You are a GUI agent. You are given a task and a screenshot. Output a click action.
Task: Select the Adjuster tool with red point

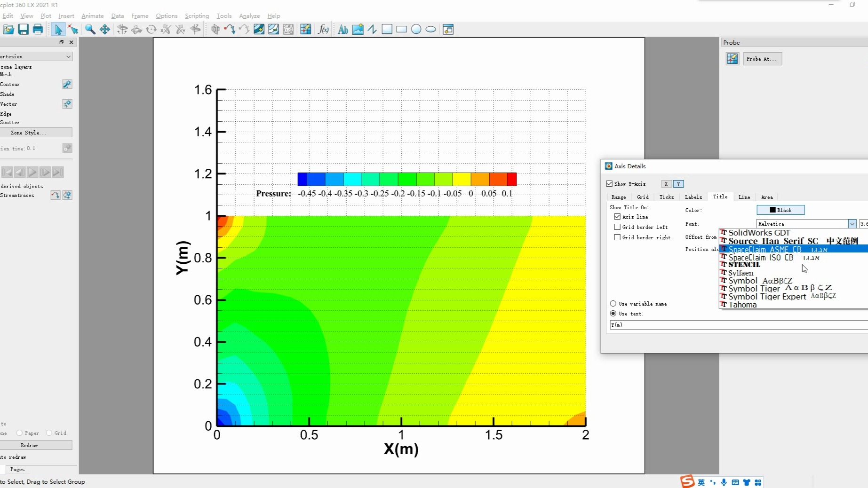pos(73,30)
